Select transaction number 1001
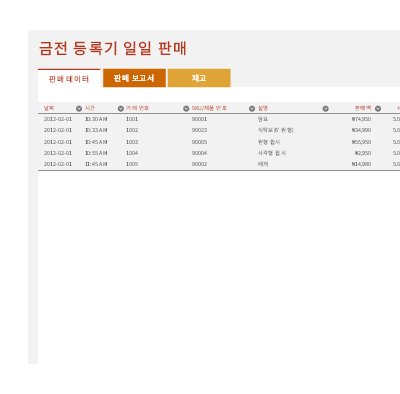Screen dimensions: 400x394 [x=132, y=119]
